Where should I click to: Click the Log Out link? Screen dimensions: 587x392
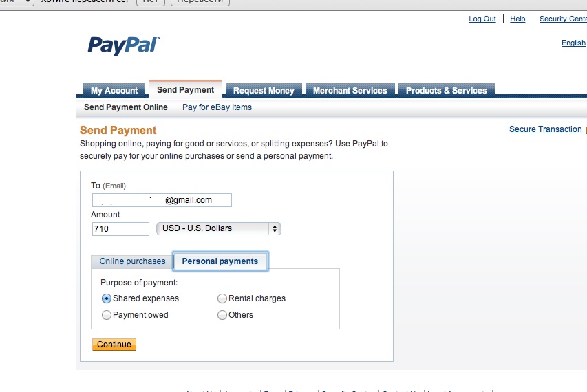(482, 19)
